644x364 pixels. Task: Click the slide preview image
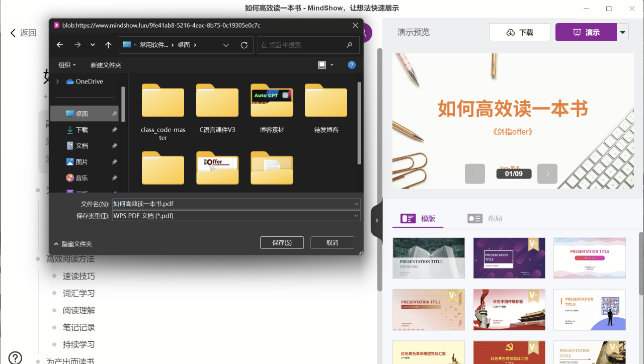[513, 121]
